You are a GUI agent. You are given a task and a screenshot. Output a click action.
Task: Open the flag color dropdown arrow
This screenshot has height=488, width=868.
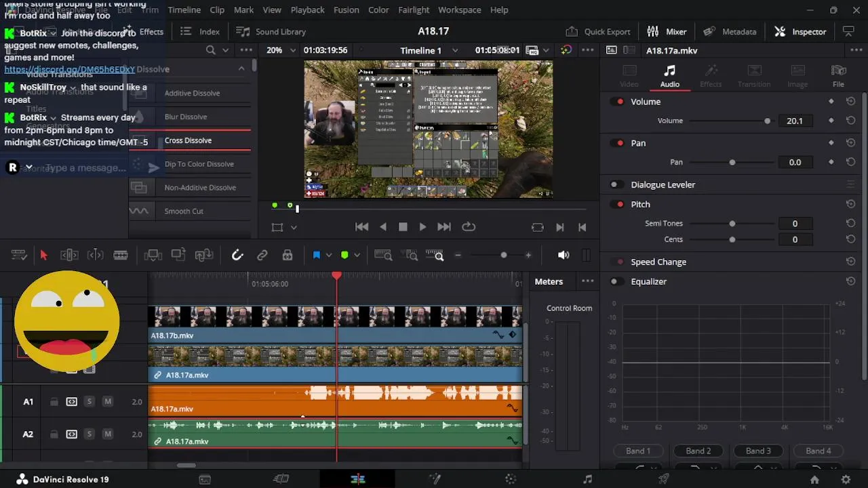329,256
